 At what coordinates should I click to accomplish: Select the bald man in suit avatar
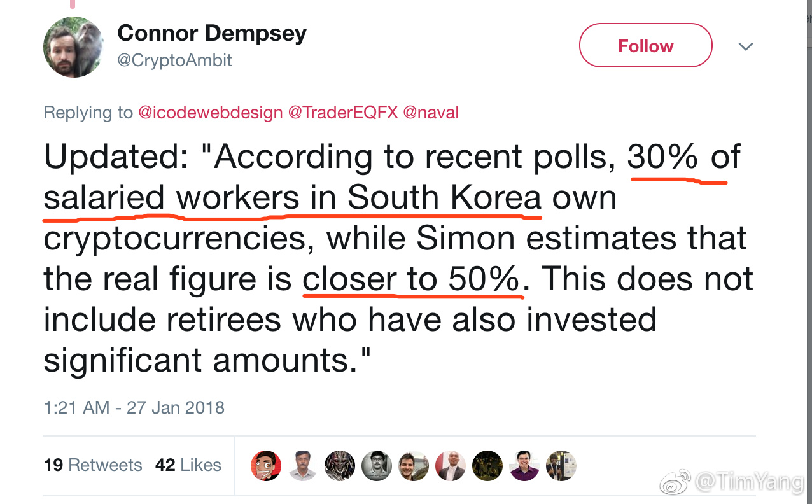tap(451, 466)
